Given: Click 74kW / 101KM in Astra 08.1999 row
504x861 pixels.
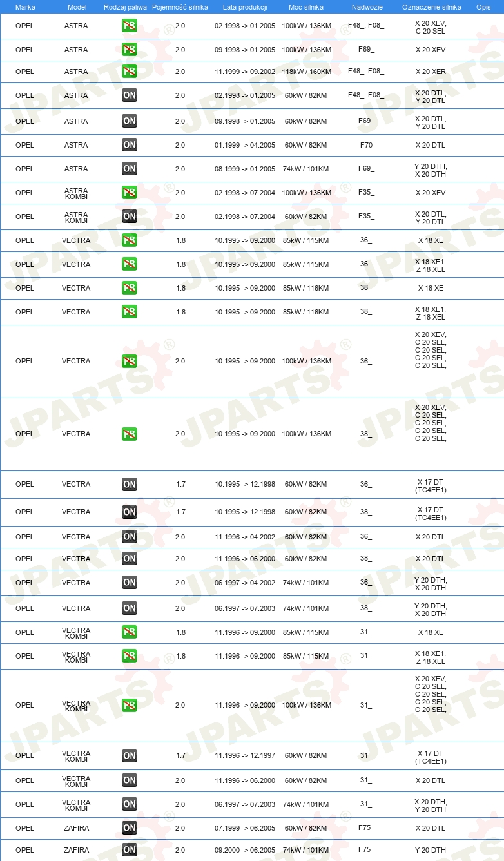Looking at the screenshot, I should click(306, 169).
